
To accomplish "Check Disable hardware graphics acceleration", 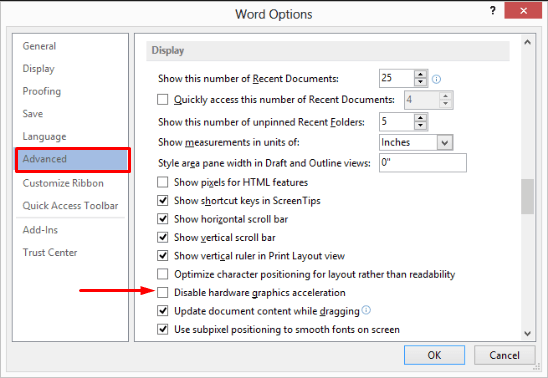I will pos(162,292).
